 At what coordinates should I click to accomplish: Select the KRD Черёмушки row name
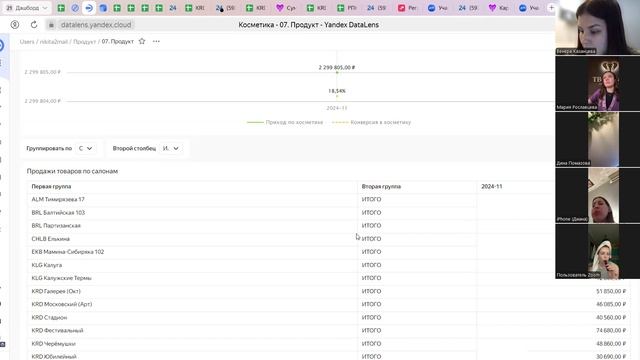coord(53,344)
